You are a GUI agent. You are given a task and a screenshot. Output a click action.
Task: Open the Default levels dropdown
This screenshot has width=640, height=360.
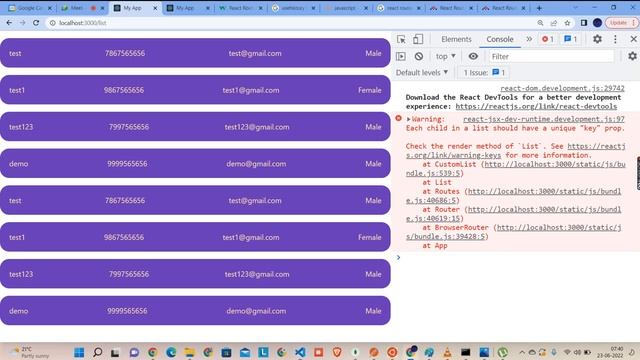tap(422, 73)
